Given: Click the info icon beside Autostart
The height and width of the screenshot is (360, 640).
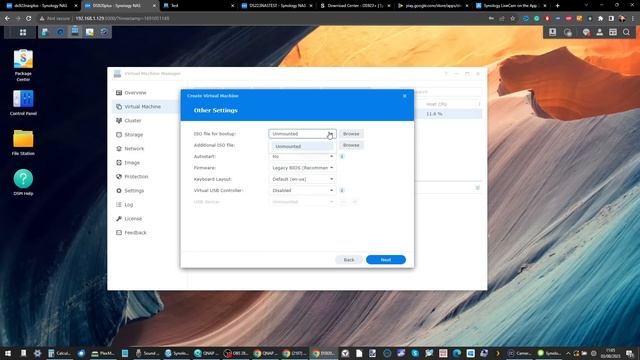Looking at the screenshot, I should point(342,156).
